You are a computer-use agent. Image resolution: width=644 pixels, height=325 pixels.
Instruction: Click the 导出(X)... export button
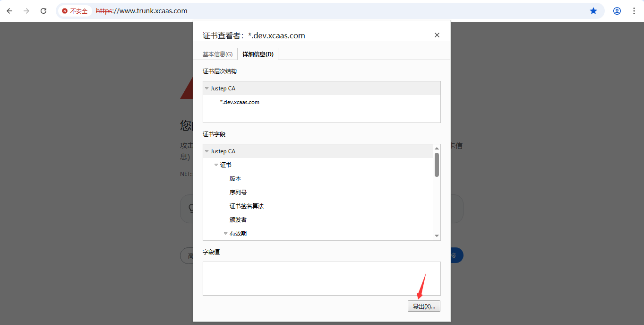424,307
